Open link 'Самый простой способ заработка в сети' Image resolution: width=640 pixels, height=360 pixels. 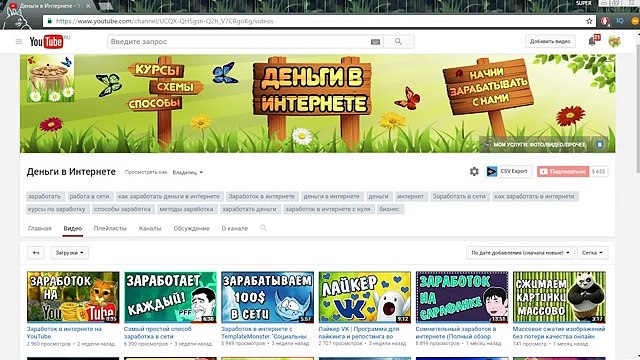[158, 333]
